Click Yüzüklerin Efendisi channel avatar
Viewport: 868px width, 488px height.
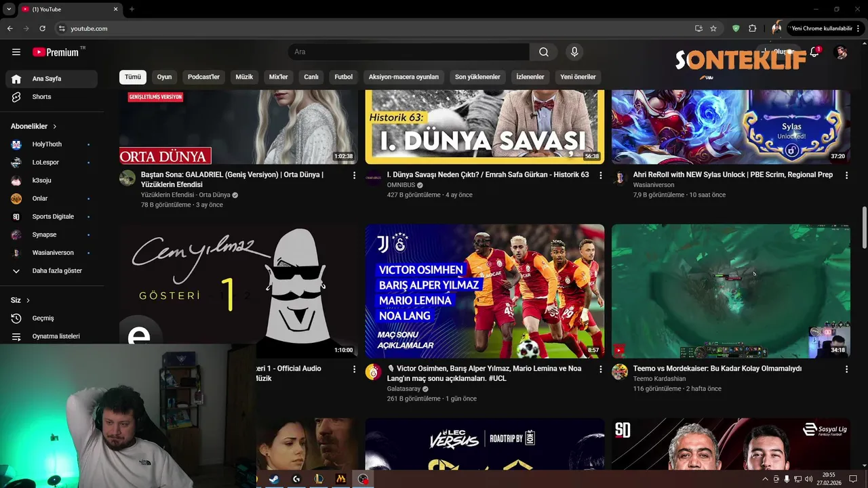pos(127,178)
